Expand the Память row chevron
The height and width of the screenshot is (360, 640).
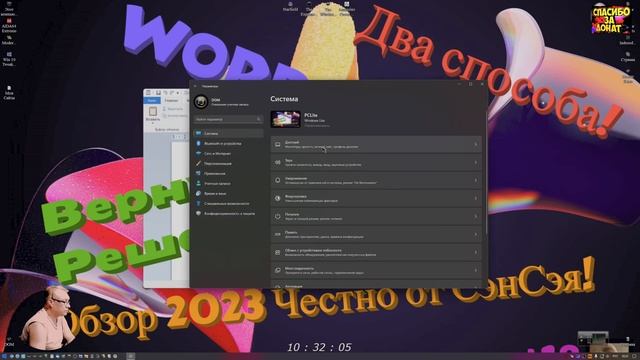point(476,234)
